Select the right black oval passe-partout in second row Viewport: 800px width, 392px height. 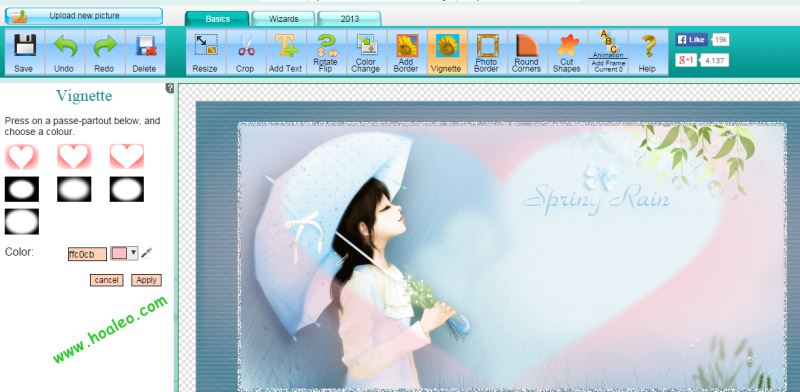point(127,189)
